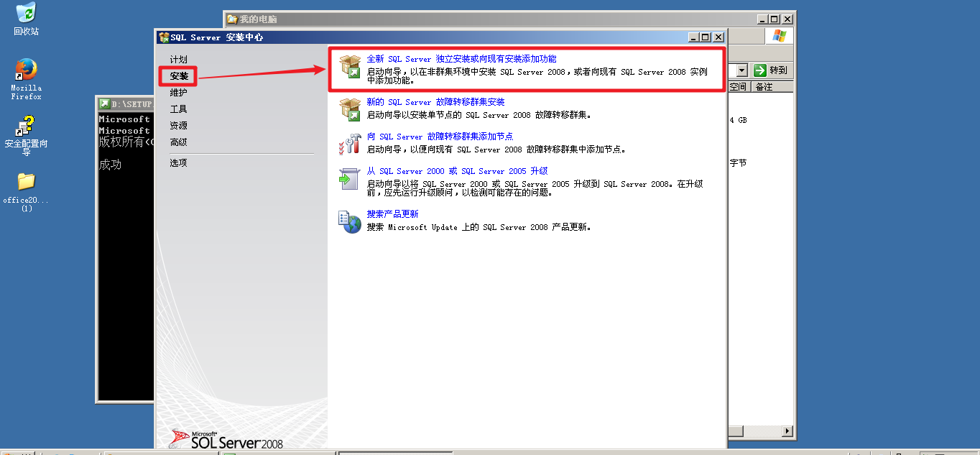Image resolution: width=980 pixels, height=455 pixels.
Task: Open the 搜索产品更新 link
Action: 392,213
